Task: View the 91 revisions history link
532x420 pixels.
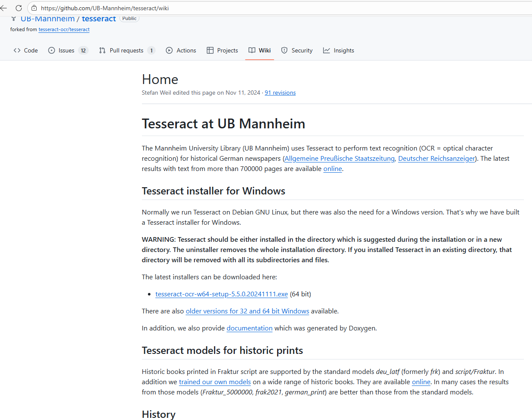Action: point(280,93)
